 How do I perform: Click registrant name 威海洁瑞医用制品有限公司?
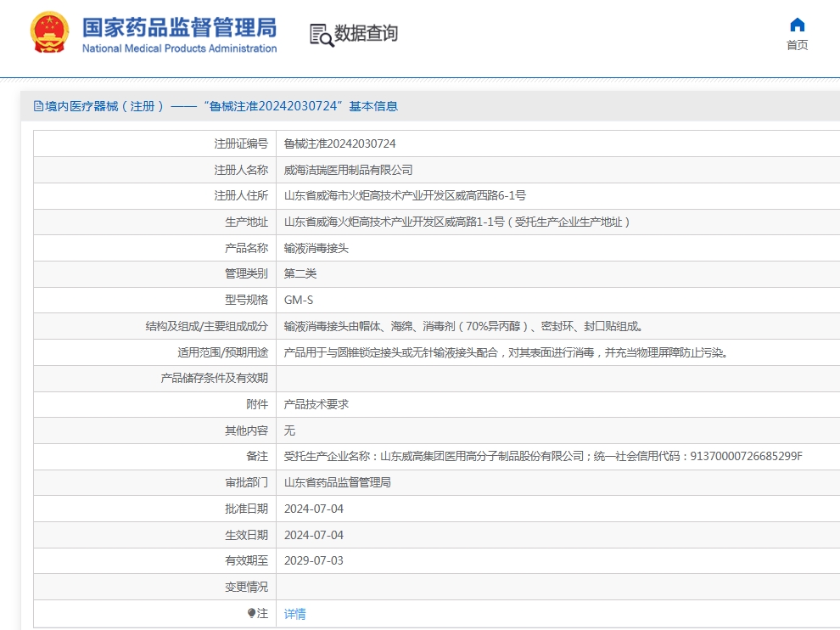click(348, 170)
